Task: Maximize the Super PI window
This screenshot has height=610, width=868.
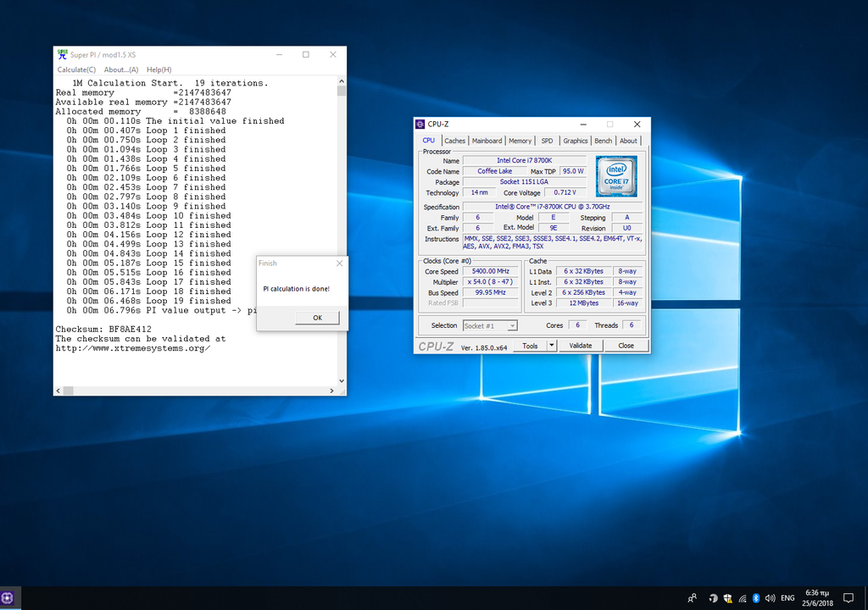Action: click(305, 54)
